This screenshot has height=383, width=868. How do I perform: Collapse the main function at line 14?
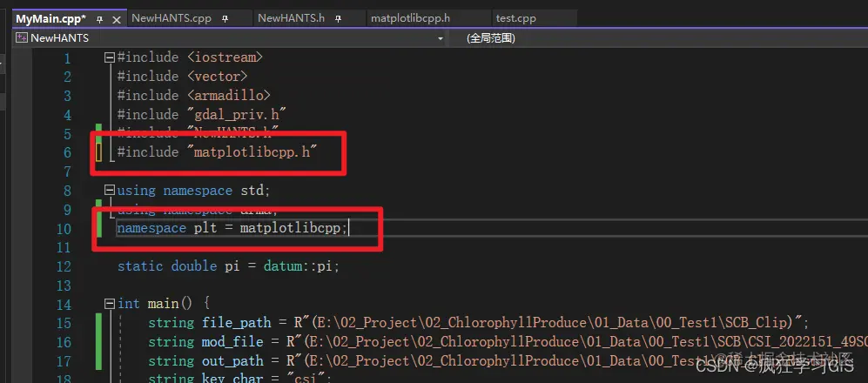tap(110, 303)
